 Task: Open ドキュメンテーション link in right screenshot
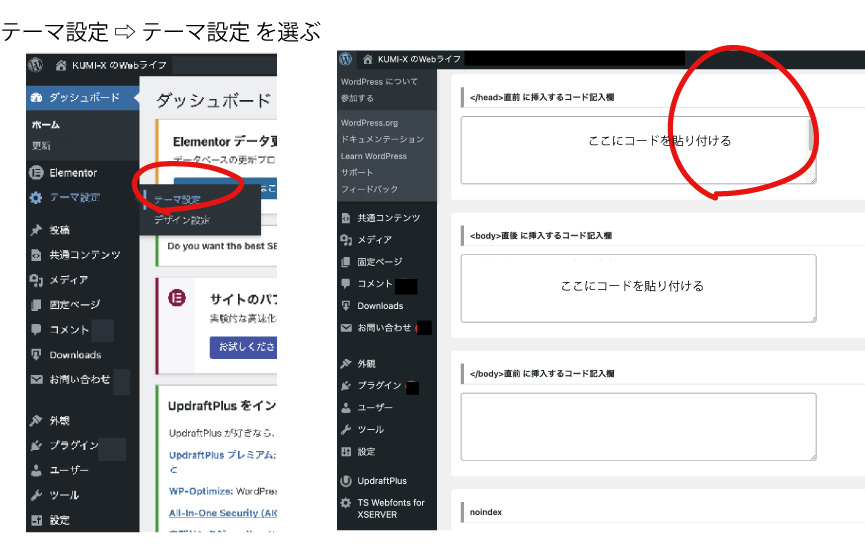pyautogui.click(x=382, y=139)
